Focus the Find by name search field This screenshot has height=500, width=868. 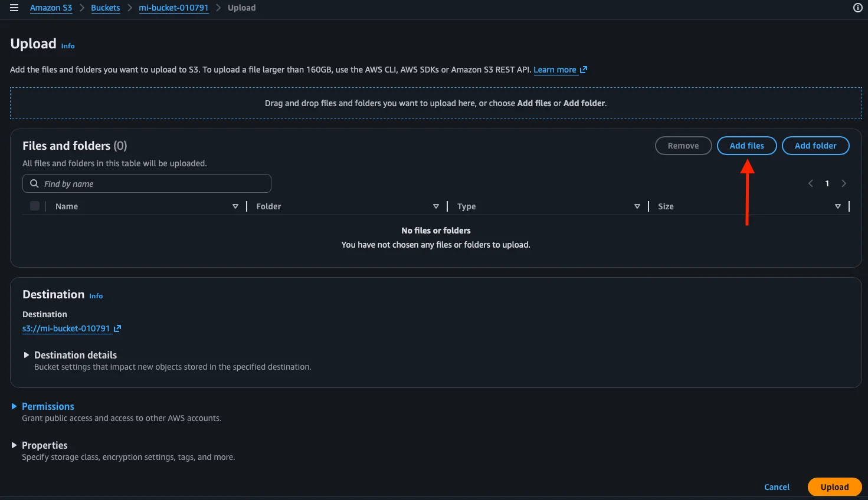[x=147, y=183]
